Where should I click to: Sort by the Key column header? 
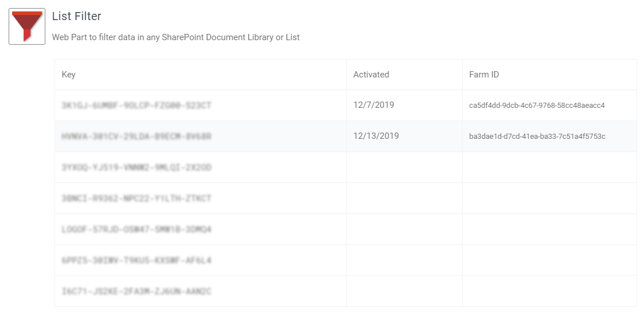(x=68, y=75)
